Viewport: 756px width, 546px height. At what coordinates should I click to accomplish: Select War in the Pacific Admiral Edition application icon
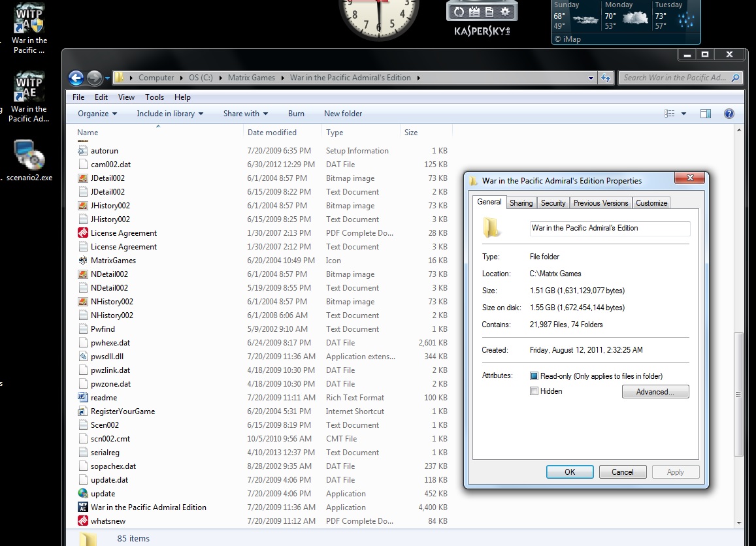[x=83, y=507]
